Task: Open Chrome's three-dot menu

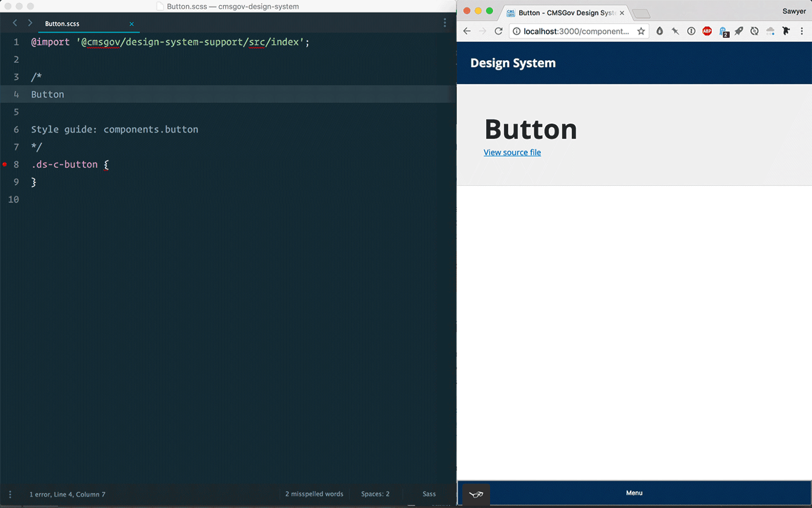Action: tap(803, 31)
